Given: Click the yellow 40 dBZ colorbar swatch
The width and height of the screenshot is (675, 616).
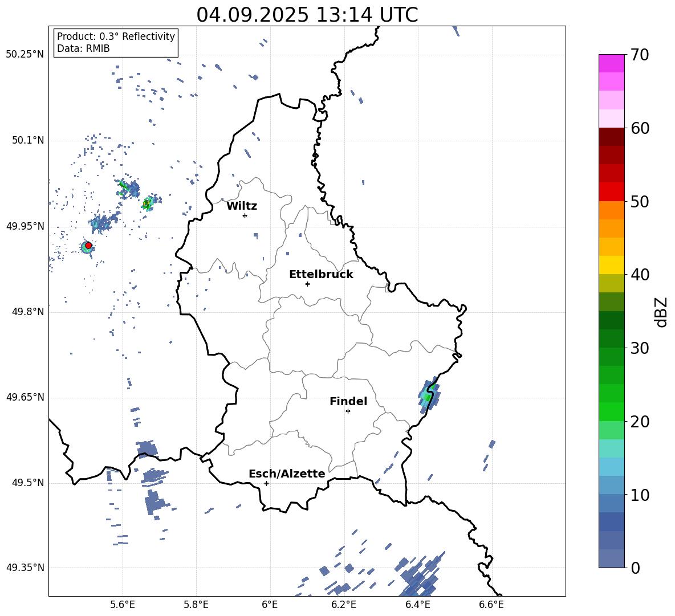Looking at the screenshot, I should pyautogui.click(x=611, y=265).
